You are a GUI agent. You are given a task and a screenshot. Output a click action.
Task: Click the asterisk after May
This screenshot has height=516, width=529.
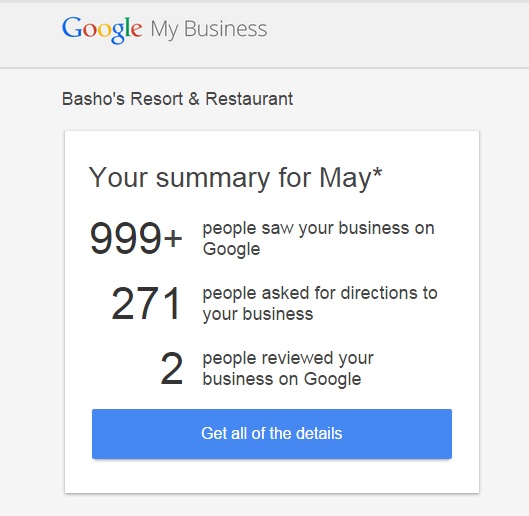point(377,171)
